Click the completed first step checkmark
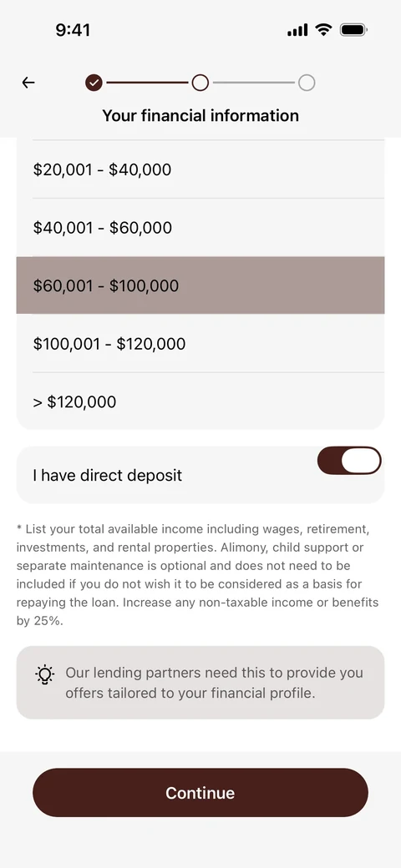401x868 pixels. 94,83
